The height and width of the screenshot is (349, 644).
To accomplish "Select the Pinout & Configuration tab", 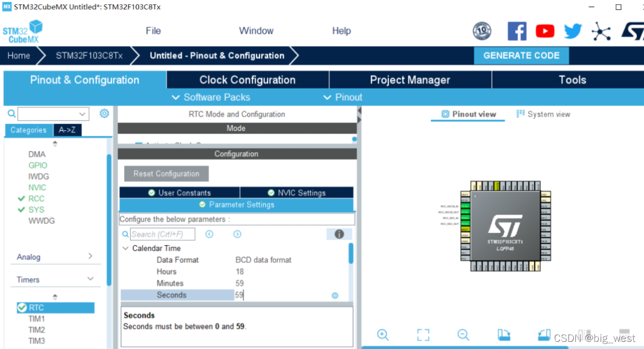I will (85, 80).
